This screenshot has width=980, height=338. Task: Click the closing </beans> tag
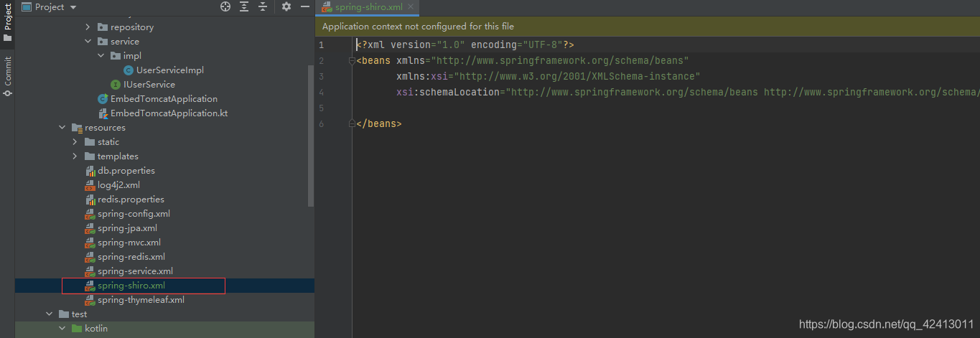point(379,123)
